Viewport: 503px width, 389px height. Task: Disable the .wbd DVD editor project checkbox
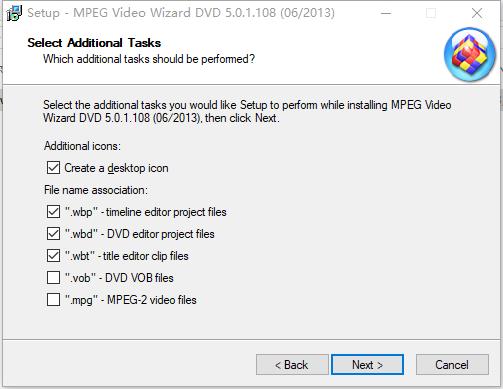click(53, 234)
